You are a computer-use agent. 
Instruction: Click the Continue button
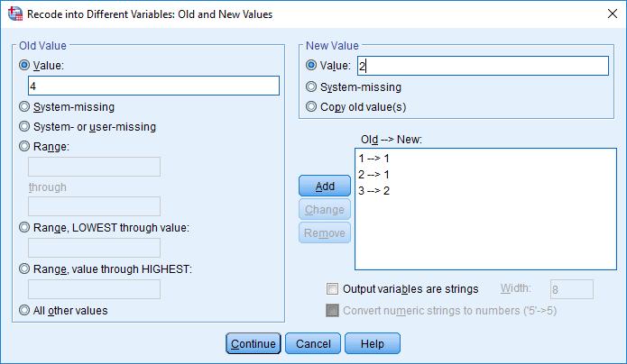click(254, 343)
